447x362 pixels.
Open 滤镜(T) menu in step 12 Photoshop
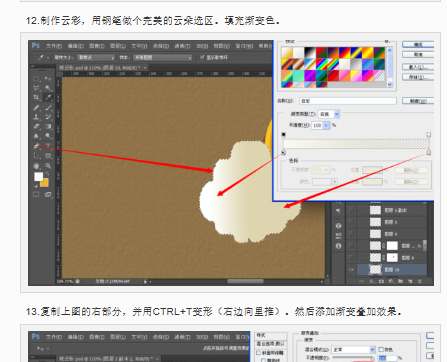(x=183, y=46)
